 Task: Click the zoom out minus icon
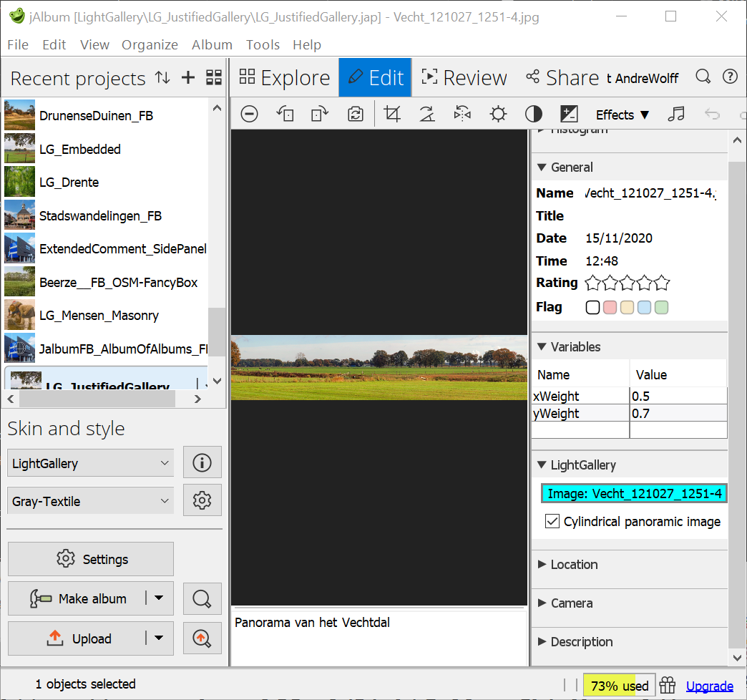pos(249,115)
